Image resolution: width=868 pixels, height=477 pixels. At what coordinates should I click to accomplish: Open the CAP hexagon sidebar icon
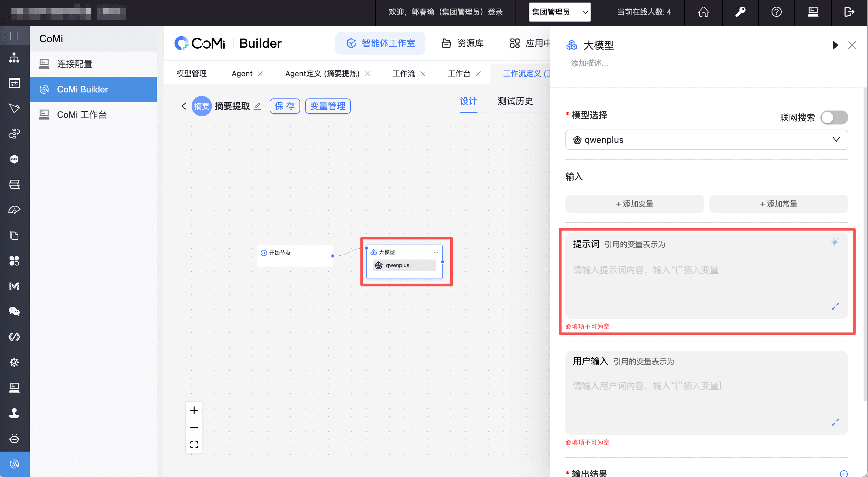click(x=14, y=159)
